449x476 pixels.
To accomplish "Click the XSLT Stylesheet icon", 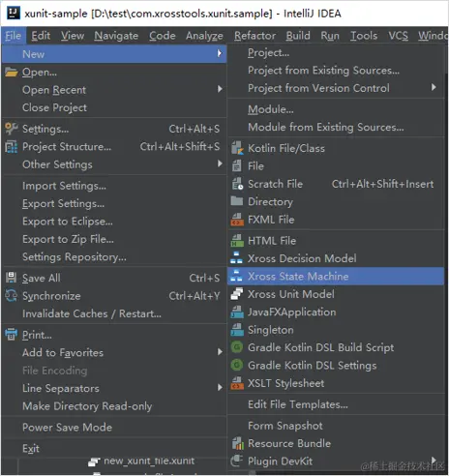I will (x=237, y=383).
